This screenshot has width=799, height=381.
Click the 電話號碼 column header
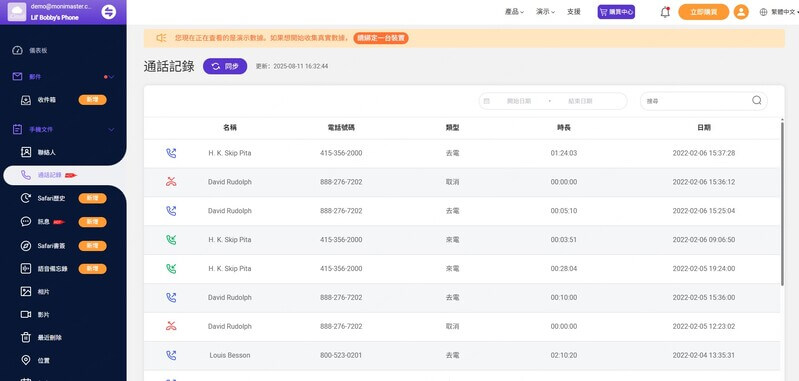pos(341,128)
